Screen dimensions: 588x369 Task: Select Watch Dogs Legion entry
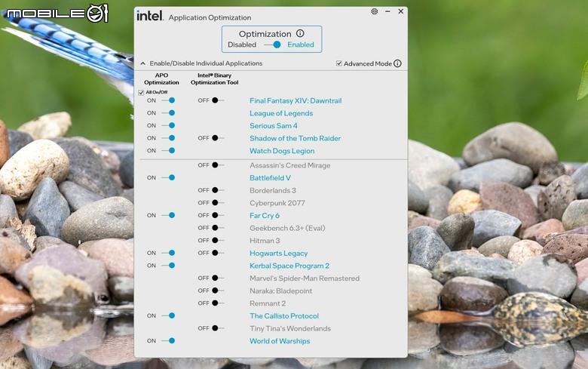pos(282,151)
